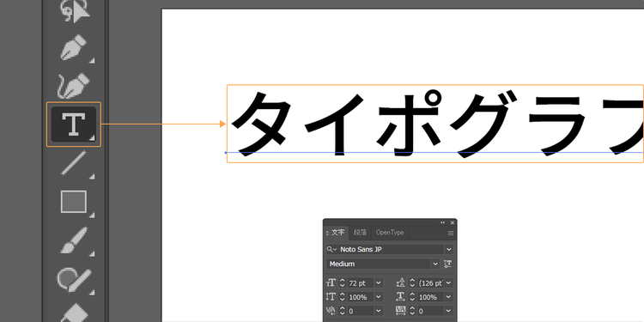Click the tracking icon

click(401, 311)
